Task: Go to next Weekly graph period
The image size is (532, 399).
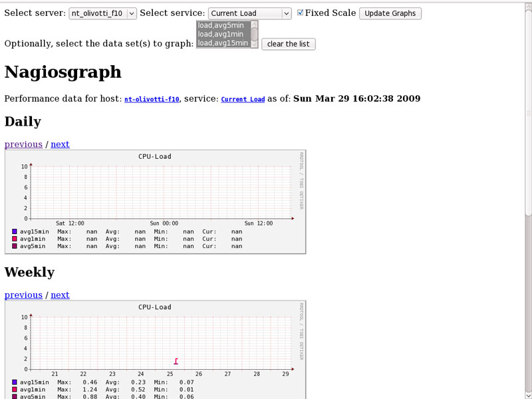Action: (x=60, y=295)
